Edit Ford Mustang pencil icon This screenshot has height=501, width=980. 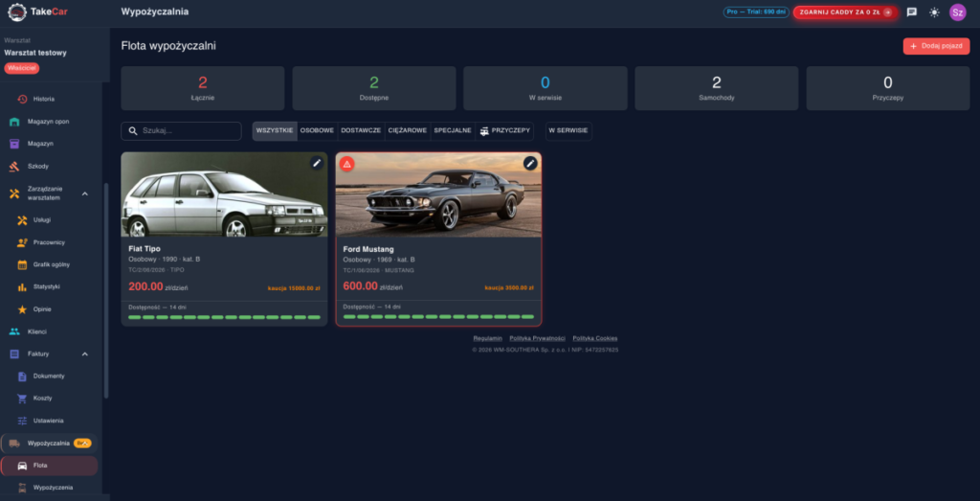click(x=530, y=163)
